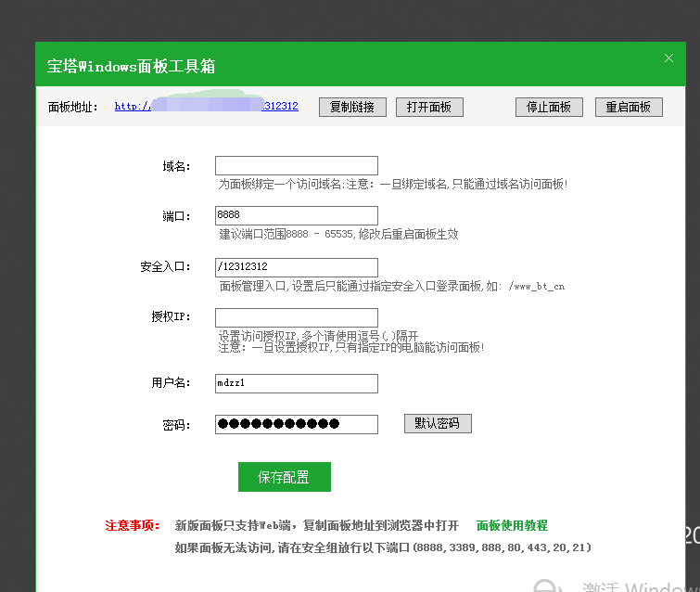
Task: Click the 复制链接 button
Action: [x=352, y=108]
